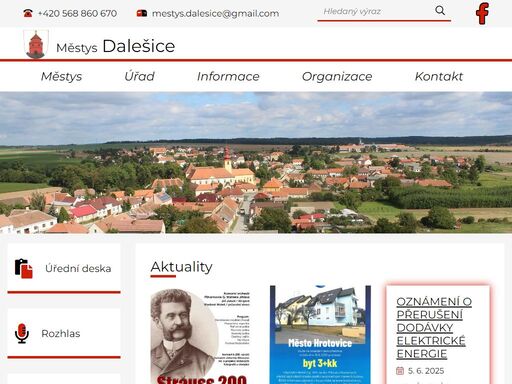Open the Organizace menu

click(x=337, y=76)
